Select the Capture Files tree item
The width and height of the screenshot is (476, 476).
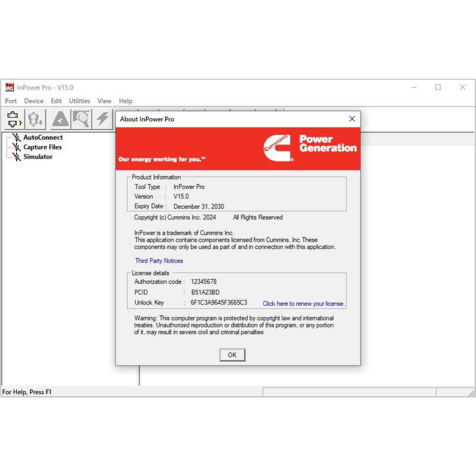(x=42, y=147)
